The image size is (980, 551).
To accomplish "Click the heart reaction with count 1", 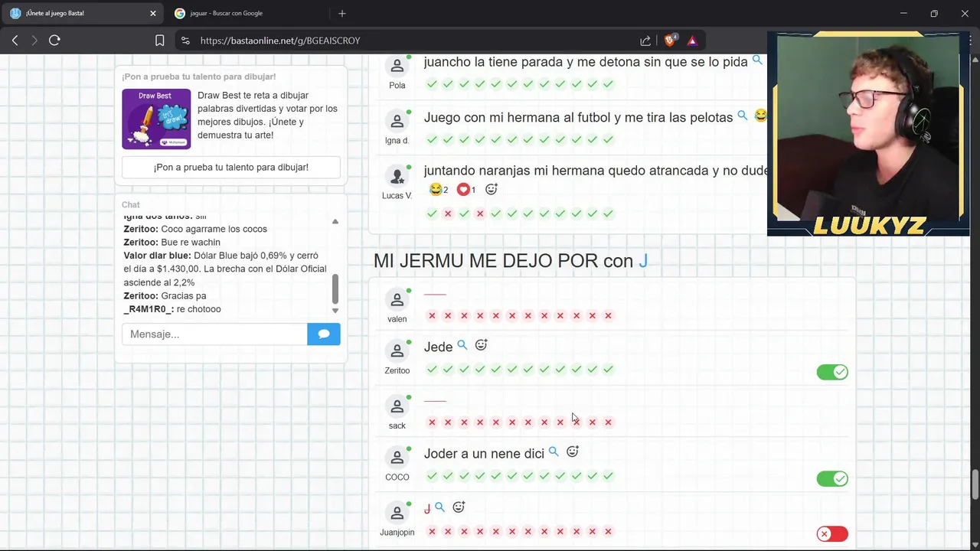I will coord(465,189).
